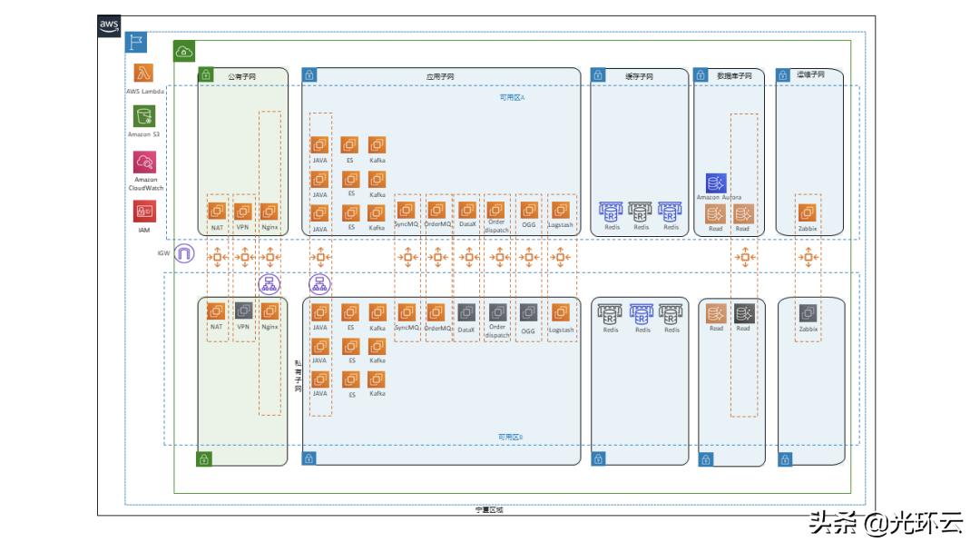This screenshot has height=552, width=980.
Task: Open the Amazon CloudWatch icon
Action: (x=144, y=162)
